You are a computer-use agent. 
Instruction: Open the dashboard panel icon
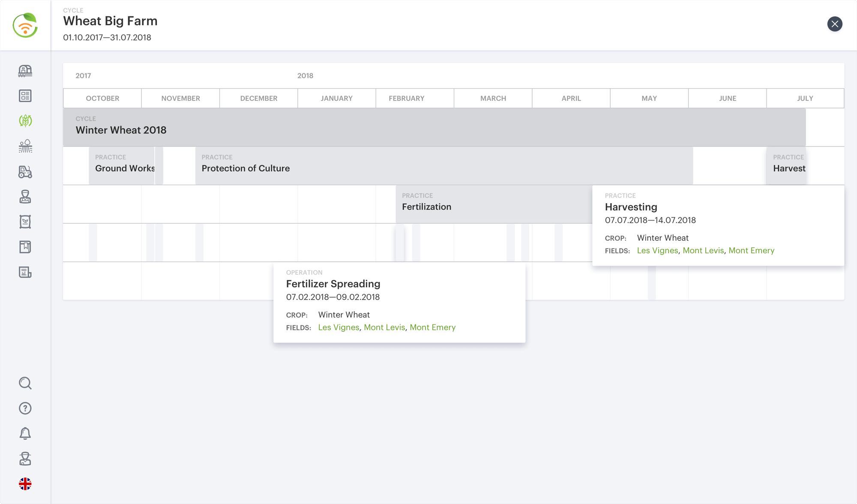pyautogui.click(x=25, y=96)
